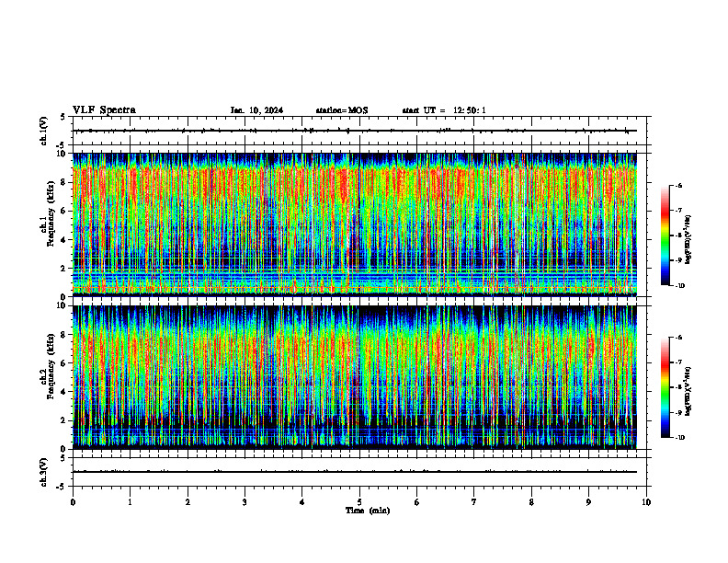
Task: Click the "ch.1(V)" waveform axis label
Action: [44, 131]
